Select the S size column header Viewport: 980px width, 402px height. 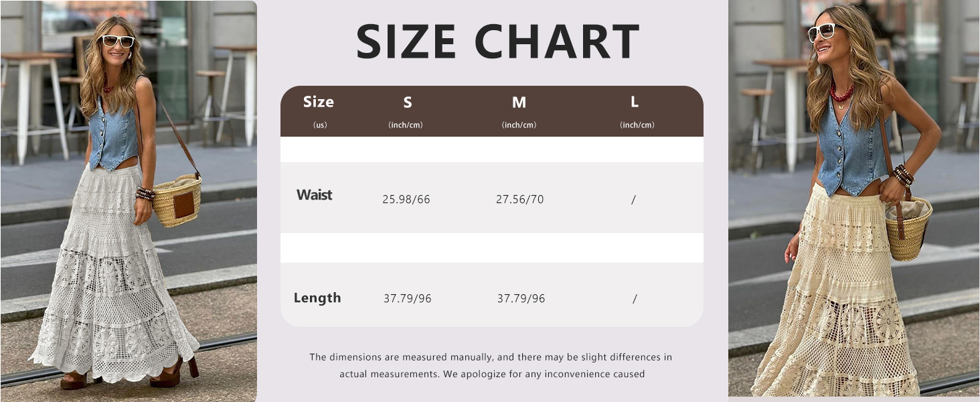click(407, 111)
